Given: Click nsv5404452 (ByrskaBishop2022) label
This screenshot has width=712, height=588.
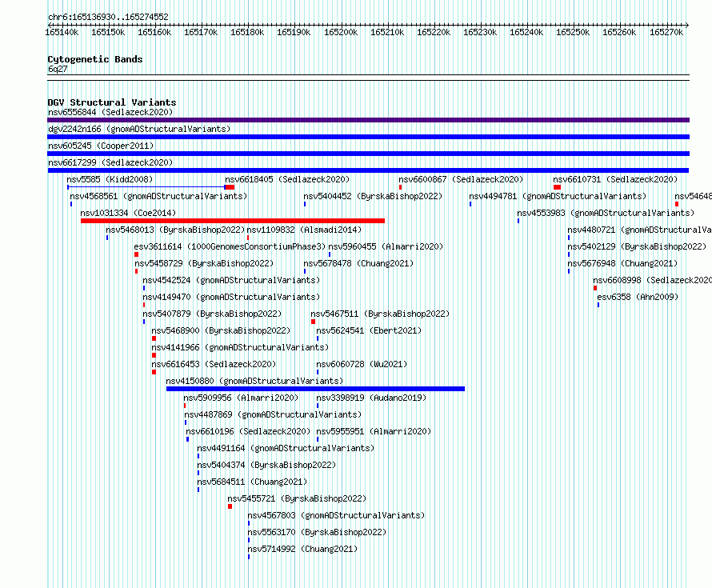Looking at the screenshot, I should point(373,196).
